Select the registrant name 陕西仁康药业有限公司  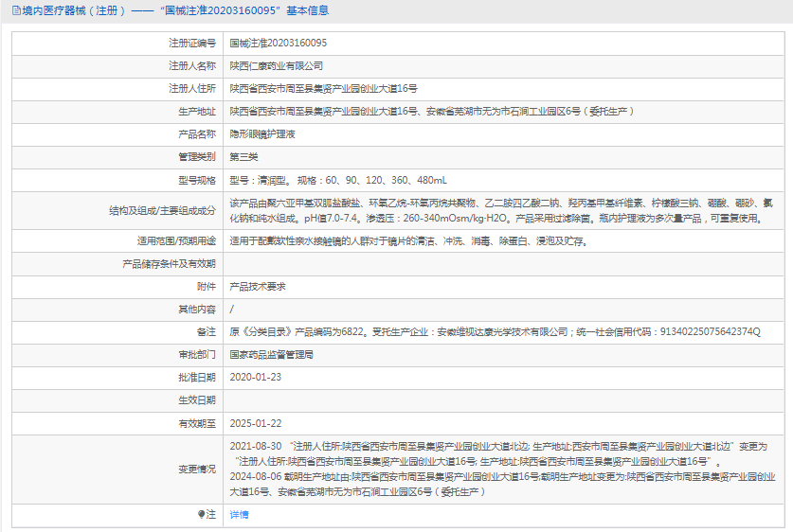point(276,66)
